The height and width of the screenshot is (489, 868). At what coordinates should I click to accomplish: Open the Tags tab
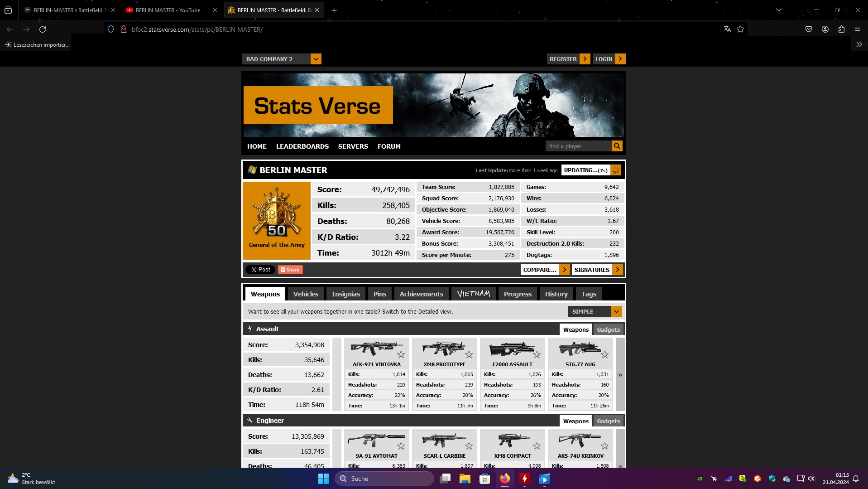(x=589, y=294)
